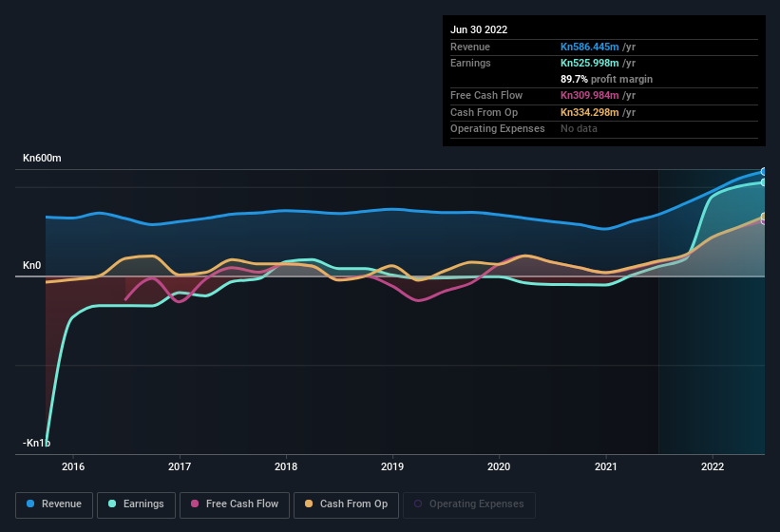The height and width of the screenshot is (532, 780).
Task: Click the Kn525.998m earnings value
Action: click(x=589, y=63)
